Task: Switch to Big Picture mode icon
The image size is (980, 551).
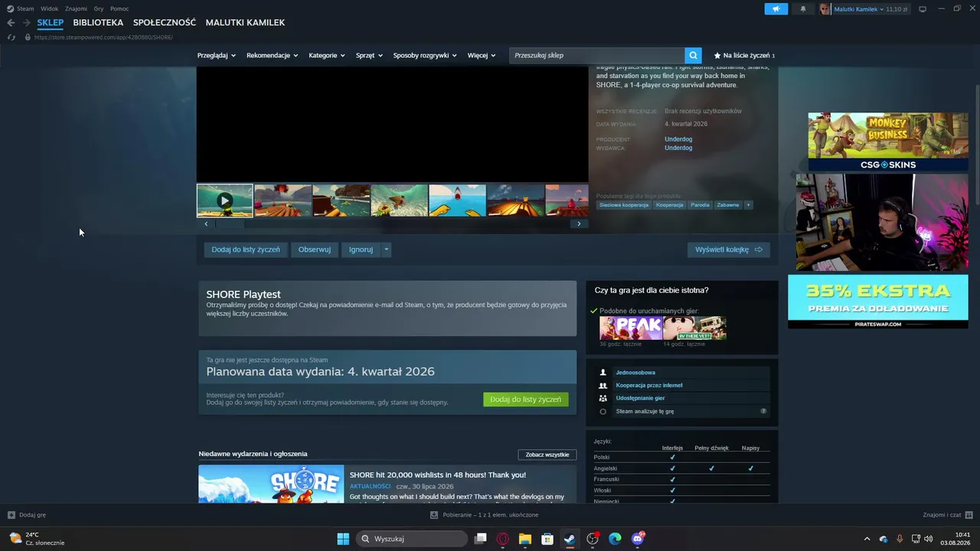Action: coord(923,9)
